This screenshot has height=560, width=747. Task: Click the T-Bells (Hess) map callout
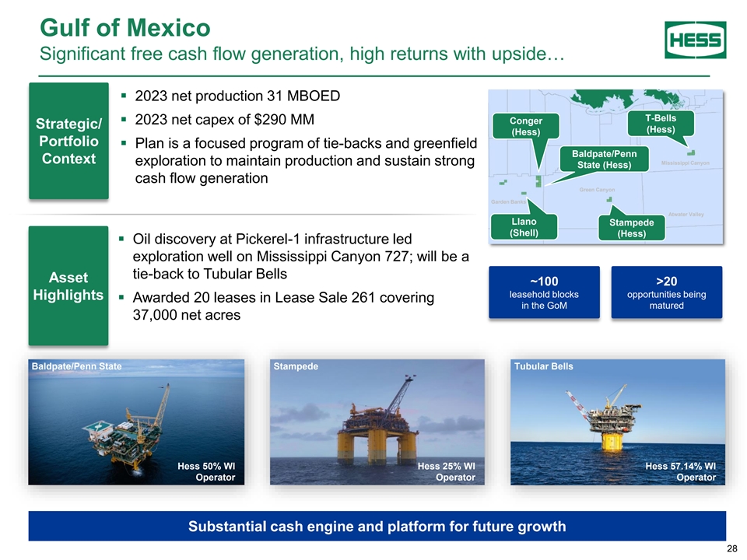(661, 124)
